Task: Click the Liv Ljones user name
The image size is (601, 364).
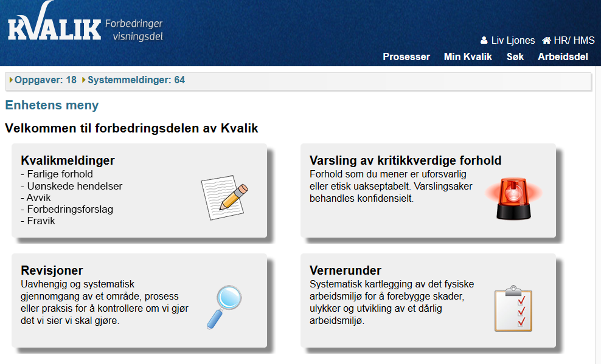Action: coord(513,40)
